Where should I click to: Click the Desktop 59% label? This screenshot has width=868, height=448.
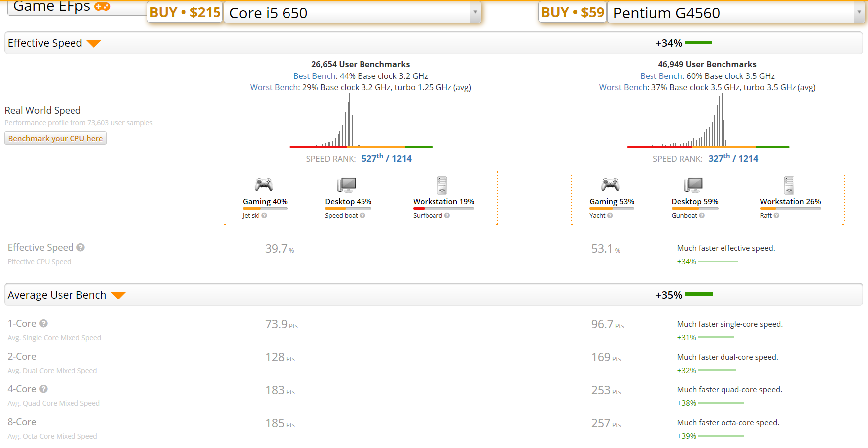(695, 201)
